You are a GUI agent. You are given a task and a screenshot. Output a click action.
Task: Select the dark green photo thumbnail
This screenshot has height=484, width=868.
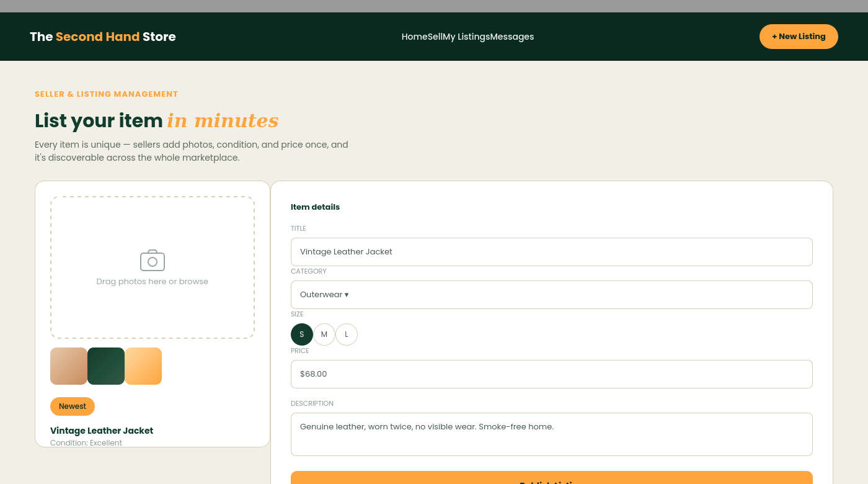(106, 366)
